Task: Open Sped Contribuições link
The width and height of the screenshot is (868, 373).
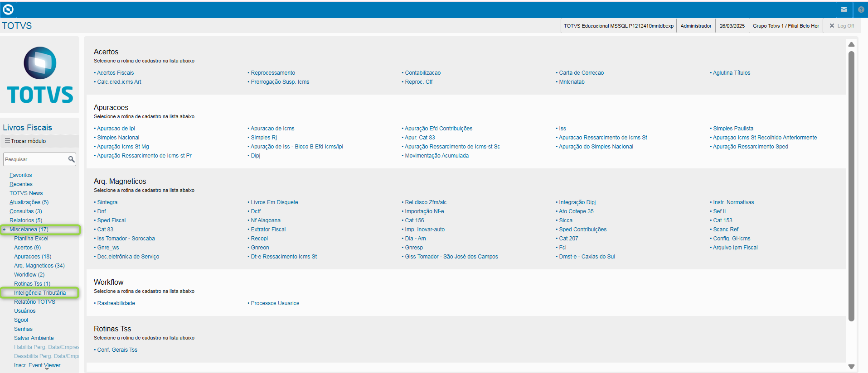Action: [582, 230]
